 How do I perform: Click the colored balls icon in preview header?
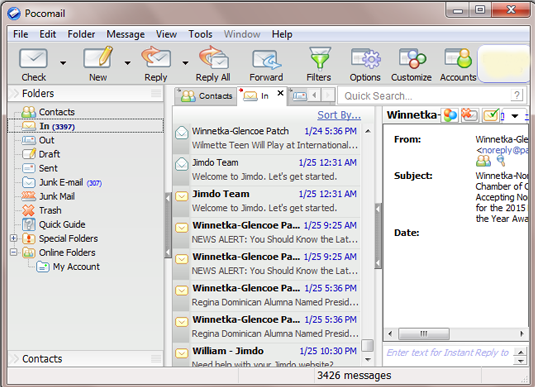coord(450,115)
